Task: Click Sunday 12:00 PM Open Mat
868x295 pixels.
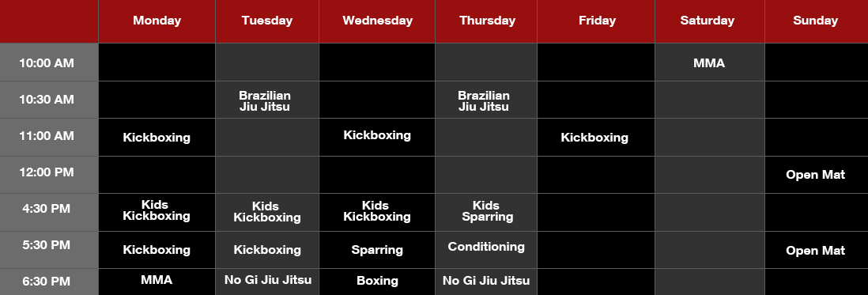Action: pos(817,175)
